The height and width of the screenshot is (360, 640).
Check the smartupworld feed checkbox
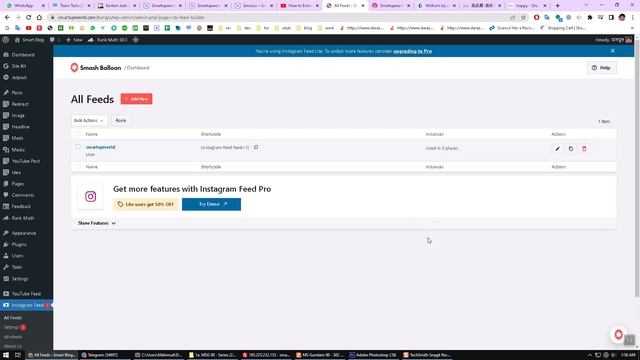click(x=78, y=147)
